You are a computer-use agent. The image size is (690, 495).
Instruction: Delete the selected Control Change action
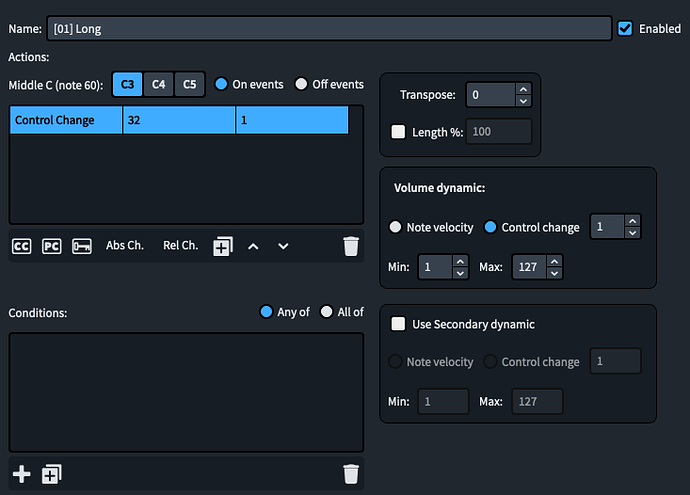click(351, 246)
